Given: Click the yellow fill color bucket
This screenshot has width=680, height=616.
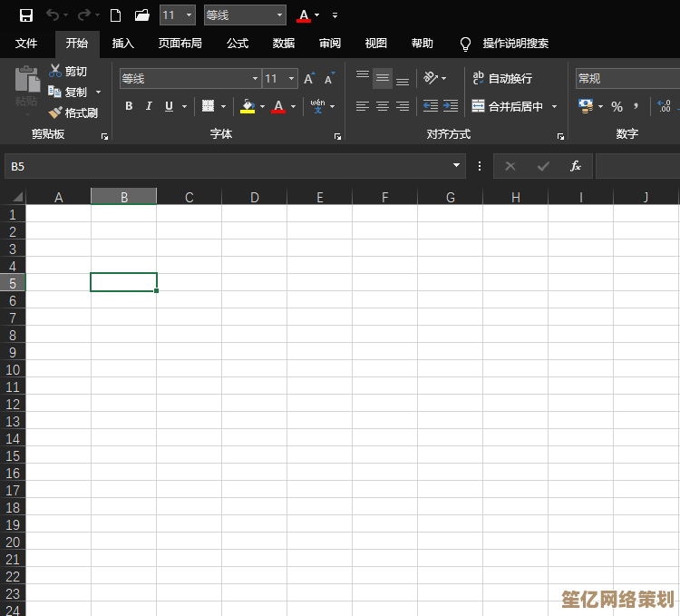Looking at the screenshot, I should [x=248, y=106].
